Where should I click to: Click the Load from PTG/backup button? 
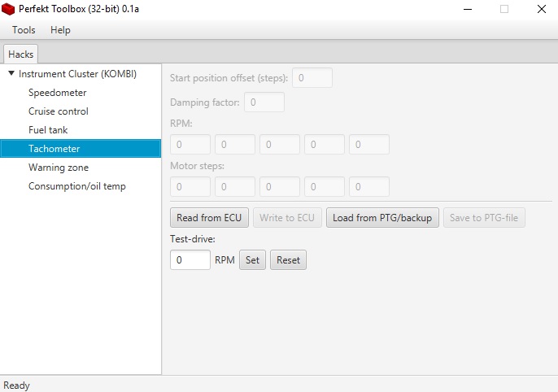[382, 218]
